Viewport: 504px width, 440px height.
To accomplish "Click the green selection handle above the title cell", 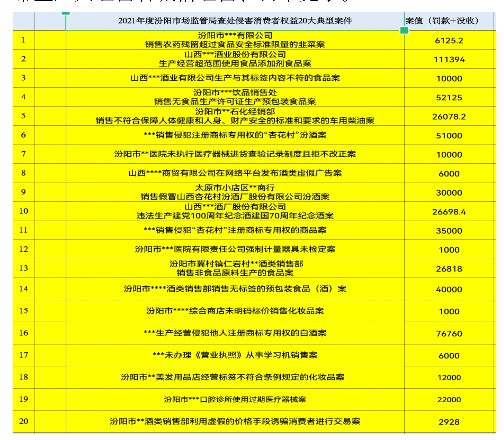I will [x=66, y=13].
